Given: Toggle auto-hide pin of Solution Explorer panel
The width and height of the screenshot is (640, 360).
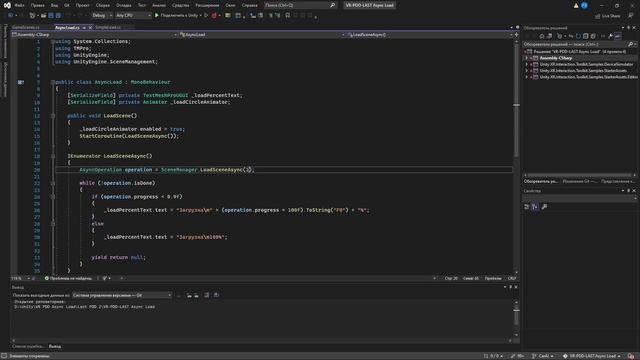Looking at the screenshot, I should [x=629, y=28].
